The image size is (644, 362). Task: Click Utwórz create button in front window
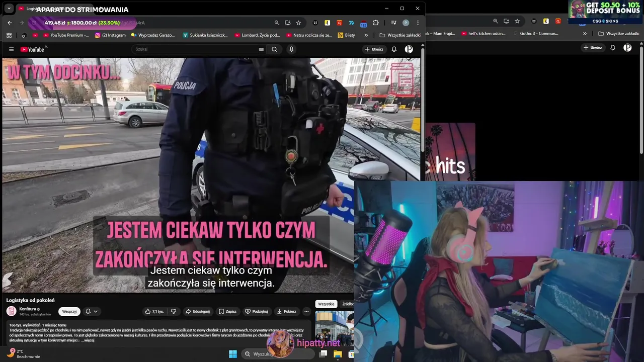pos(374,49)
